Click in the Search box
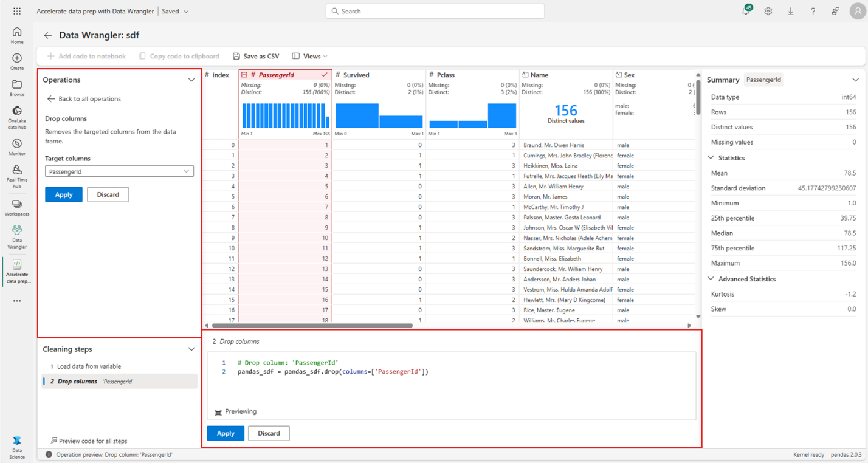This screenshot has width=868, height=463. click(x=435, y=11)
